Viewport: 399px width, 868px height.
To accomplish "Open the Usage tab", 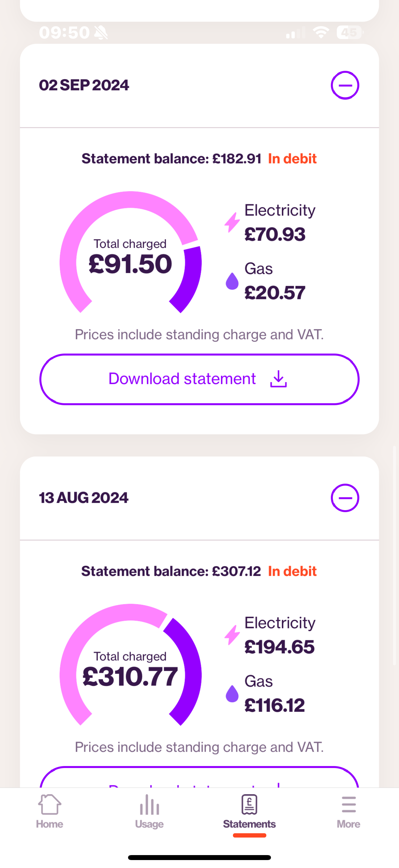I will [x=149, y=812].
